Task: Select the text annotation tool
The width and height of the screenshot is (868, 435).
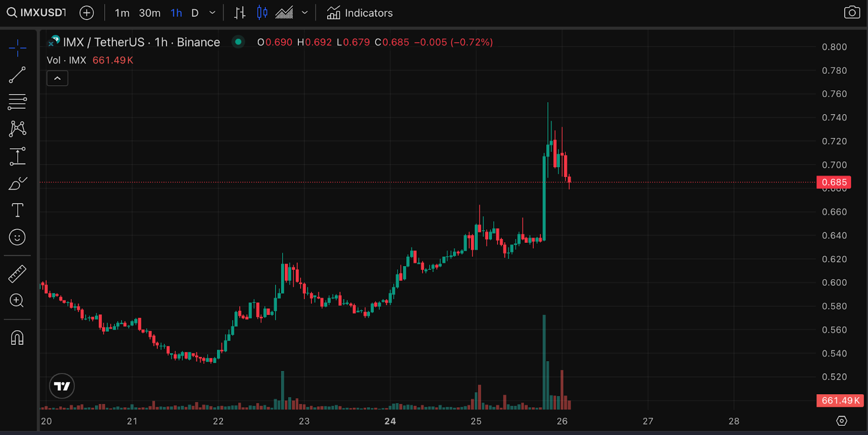Action: [17, 210]
